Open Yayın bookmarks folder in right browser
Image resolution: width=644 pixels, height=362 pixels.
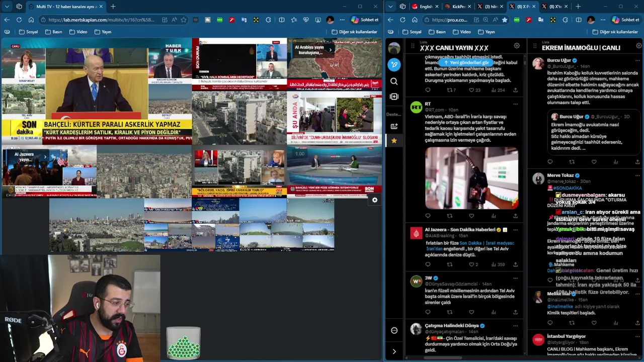[486, 32]
